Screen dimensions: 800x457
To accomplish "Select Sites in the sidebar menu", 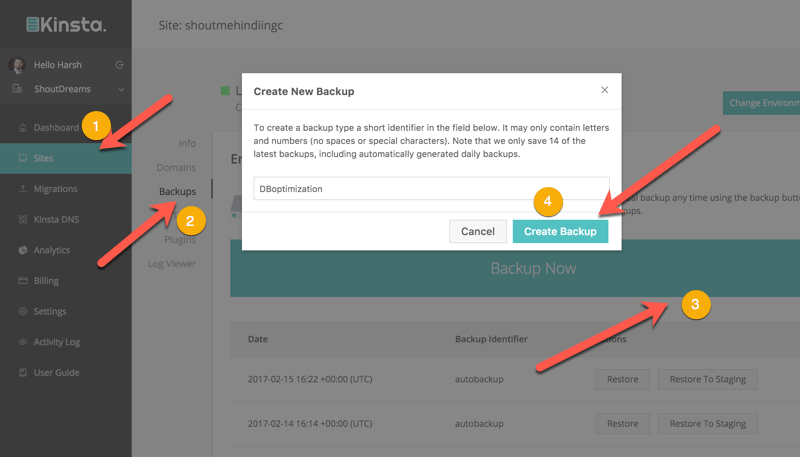I will 66,158.
